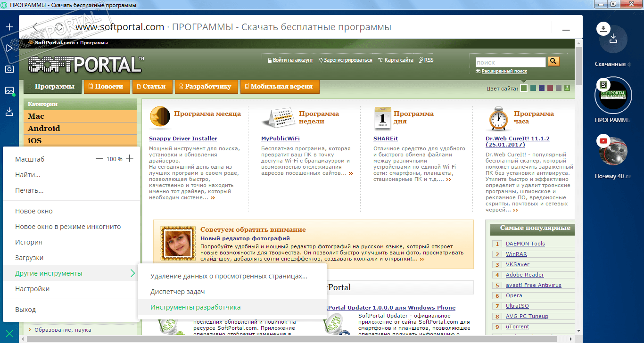
Task: Select the green site color swatch
Action: click(x=524, y=88)
